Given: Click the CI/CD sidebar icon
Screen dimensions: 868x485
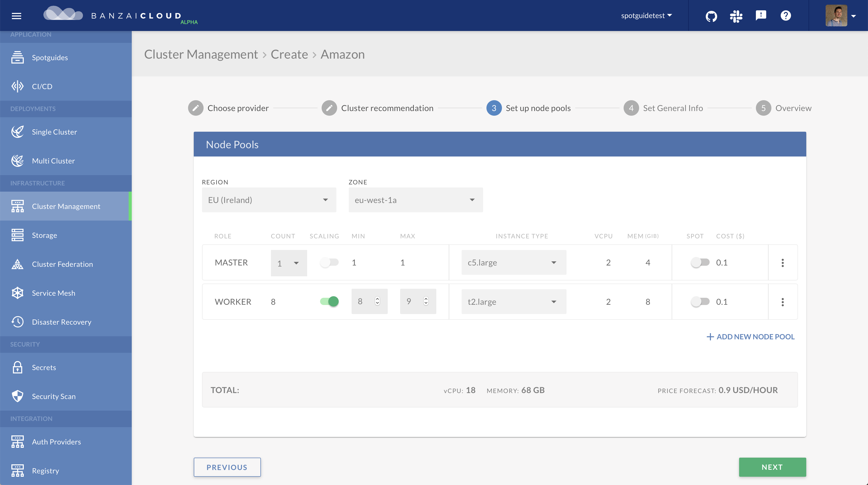Looking at the screenshot, I should pos(18,86).
